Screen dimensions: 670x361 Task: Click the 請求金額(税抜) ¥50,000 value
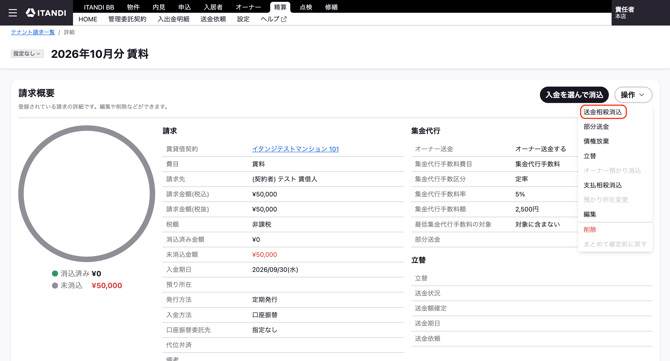(x=264, y=209)
